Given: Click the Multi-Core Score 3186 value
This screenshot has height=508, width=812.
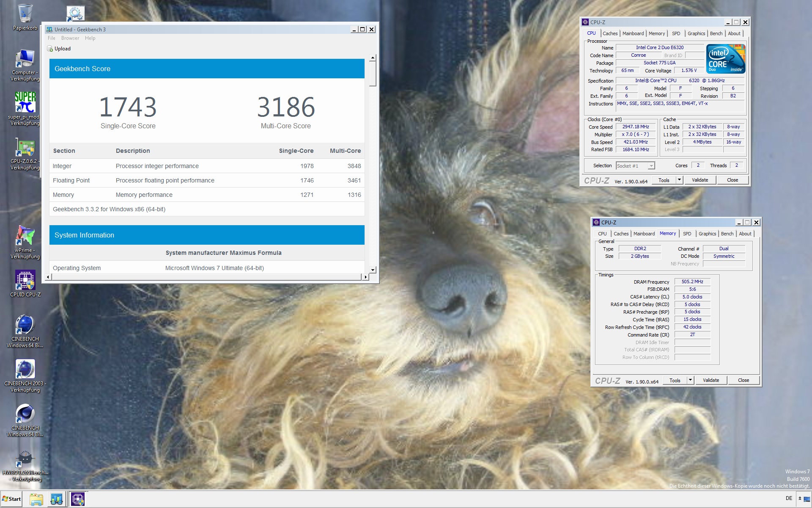Looking at the screenshot, I should pos(286,107).
